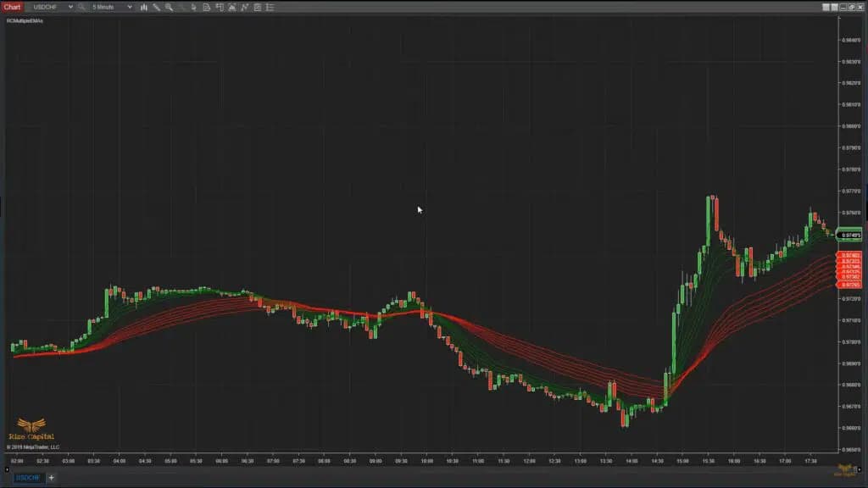The width and height of the screenshot is (868, 488).
Task: Click the red Chart menu label
Action: [x=12, y=7]
